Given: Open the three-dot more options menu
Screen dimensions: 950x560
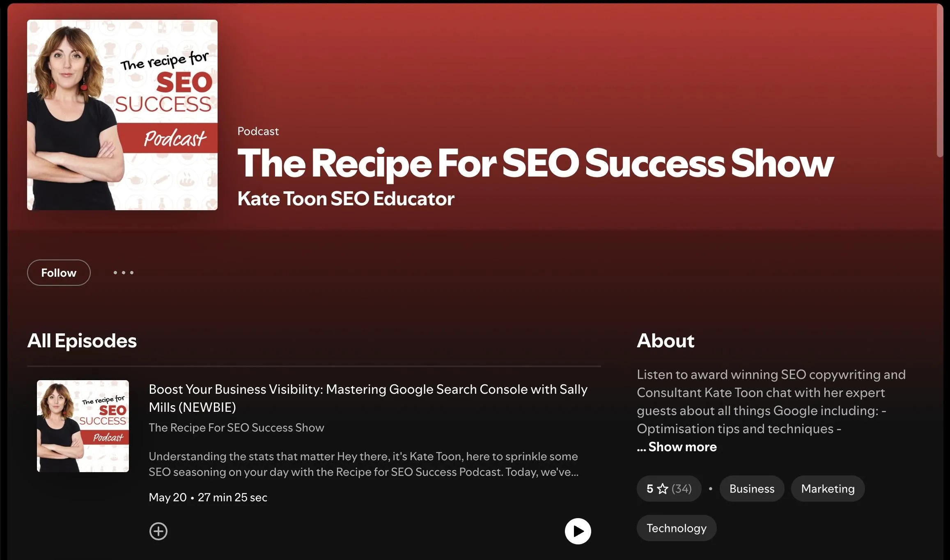Looking at the screenshot, I should coord(124,273).
